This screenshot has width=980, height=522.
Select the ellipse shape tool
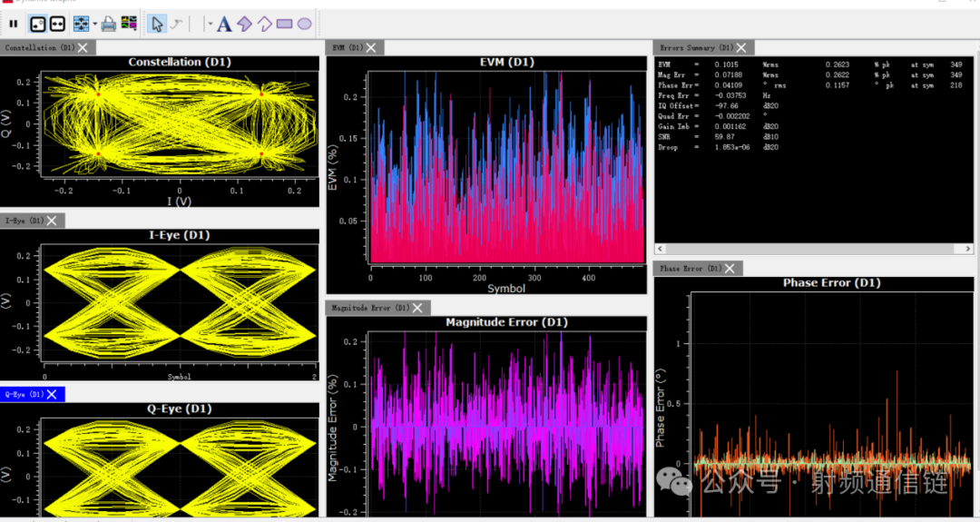304,24
